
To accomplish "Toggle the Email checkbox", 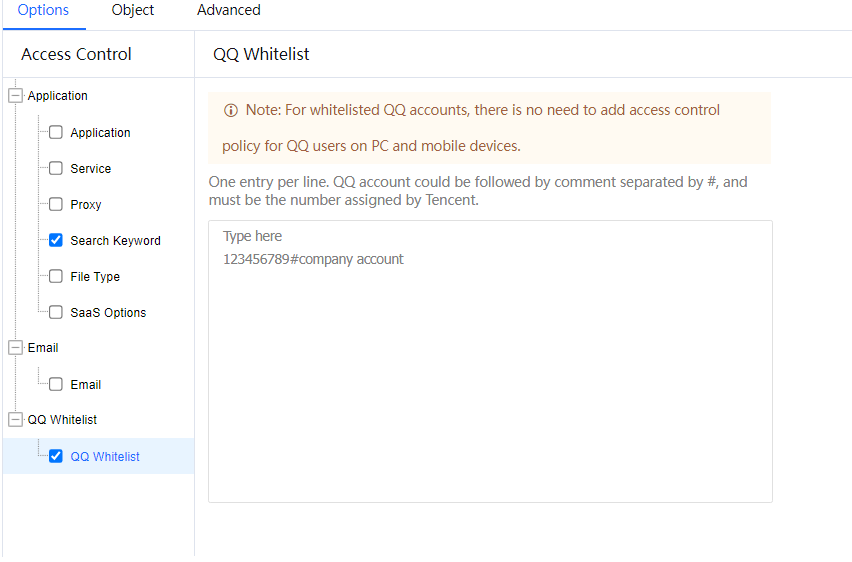I will 56,384.
